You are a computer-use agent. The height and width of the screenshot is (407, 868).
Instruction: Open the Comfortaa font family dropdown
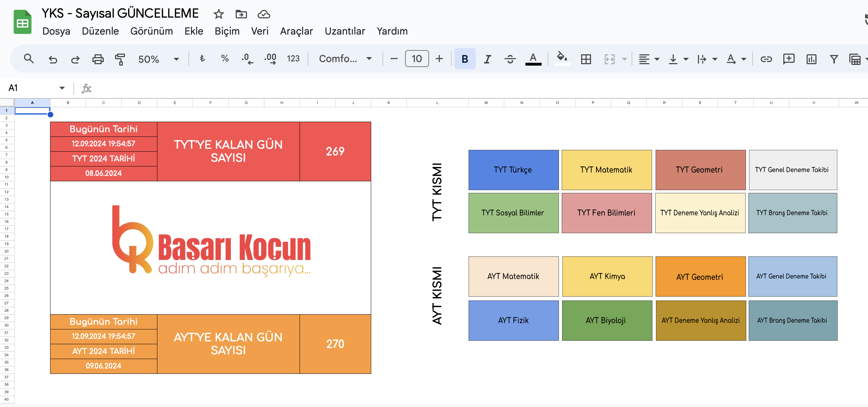(345, 59)
